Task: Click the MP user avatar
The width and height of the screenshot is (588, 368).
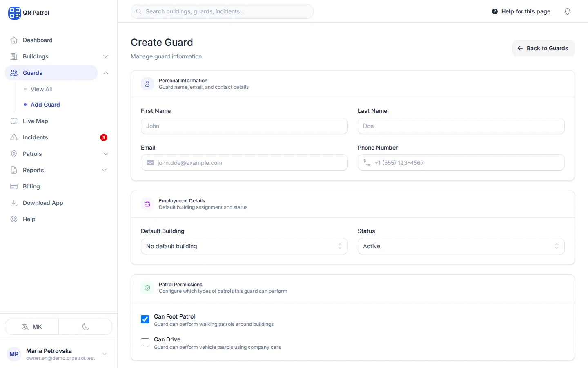Action: coord(14,354)
